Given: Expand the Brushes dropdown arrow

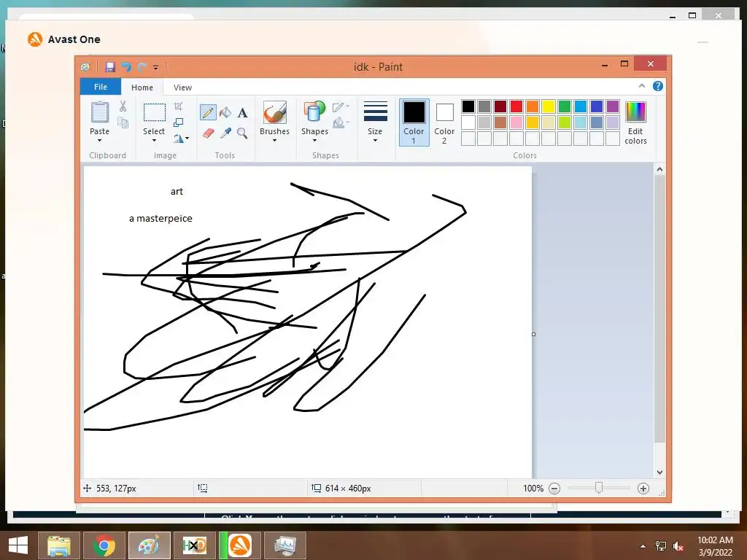Looking at the screenshot, I should 274,141.
